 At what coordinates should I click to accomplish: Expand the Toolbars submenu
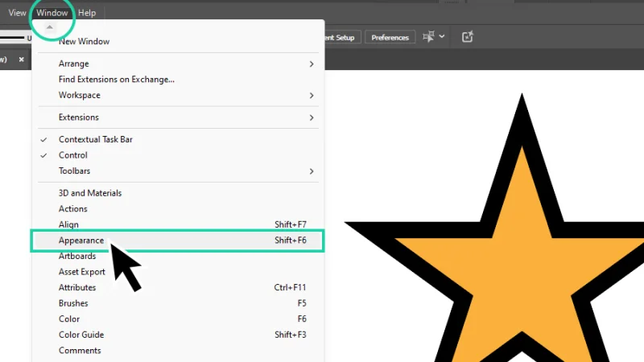[x=178, y=171]
